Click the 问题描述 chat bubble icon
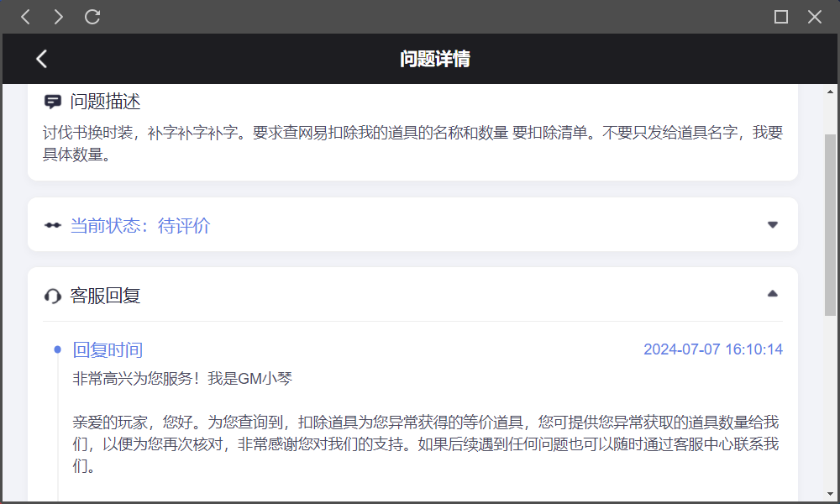Image resolution: width=840 pixels, height=504 pixels. tap(53, 102)
